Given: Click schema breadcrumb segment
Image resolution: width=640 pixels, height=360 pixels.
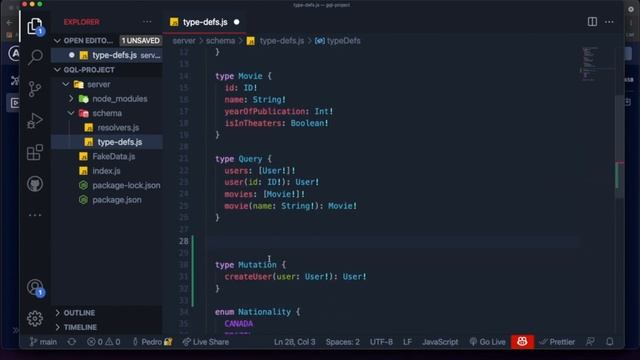Looking at the screenshot, I should (x=220, y=41).
